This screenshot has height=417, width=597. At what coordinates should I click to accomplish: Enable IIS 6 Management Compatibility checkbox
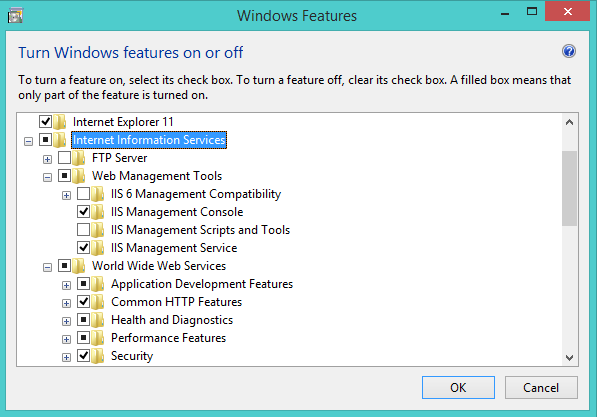[x=83, y=193]
